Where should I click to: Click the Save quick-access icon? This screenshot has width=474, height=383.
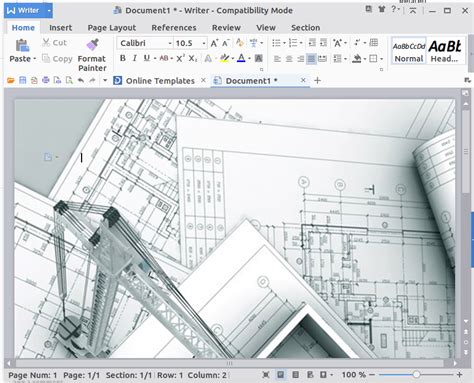tap(23, 80)
